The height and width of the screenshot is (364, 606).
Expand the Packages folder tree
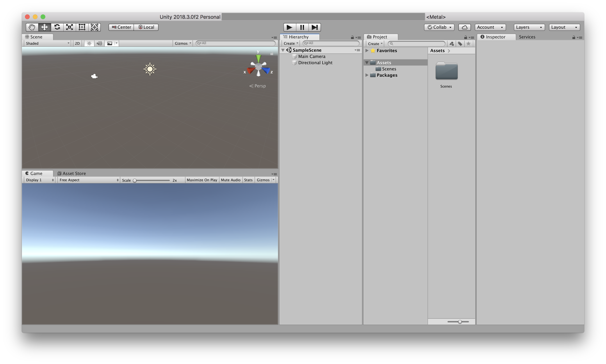[x=367, y=75]
